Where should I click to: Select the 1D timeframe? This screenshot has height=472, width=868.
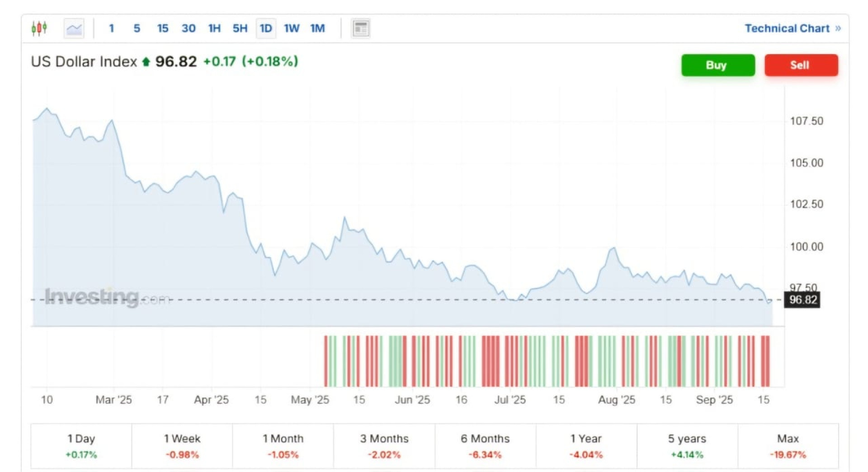click(x=266, y=28)
